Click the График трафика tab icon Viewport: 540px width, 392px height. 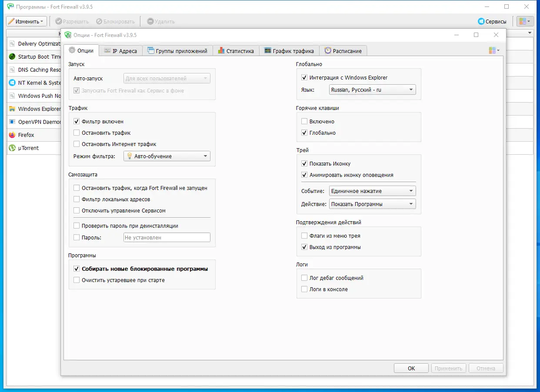point(268,51)
